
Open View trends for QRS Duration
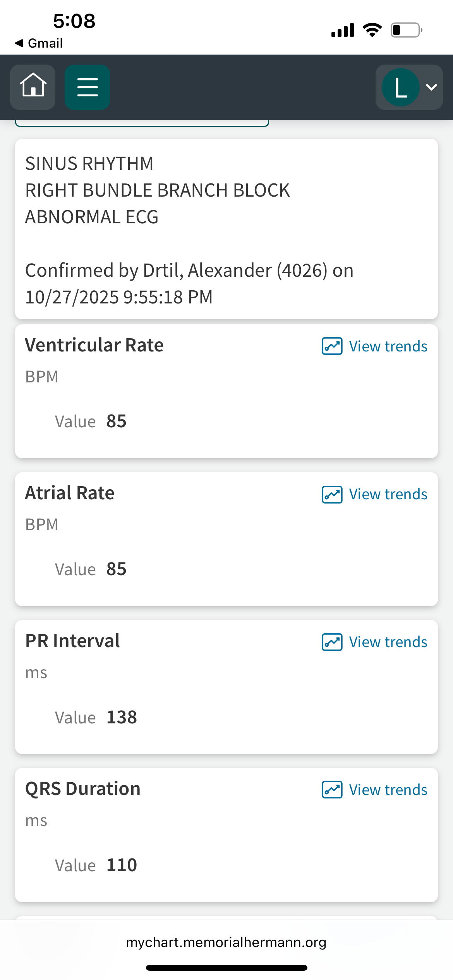pyautogui.click(x=388, y=790)
